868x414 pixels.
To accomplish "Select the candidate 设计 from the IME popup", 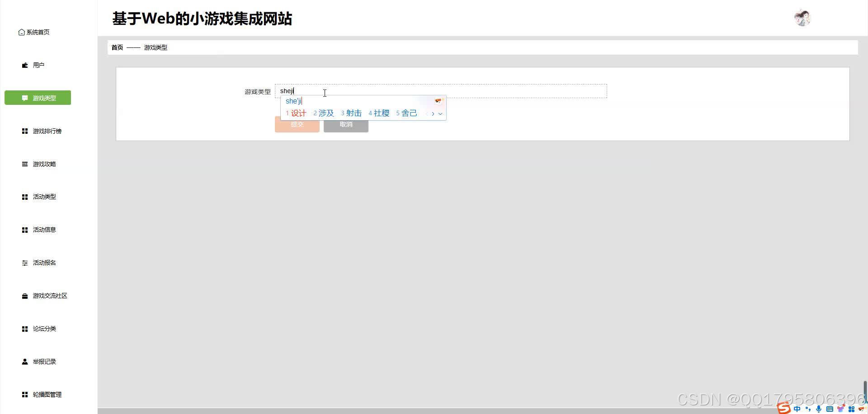I will pyautogui.click(x=297, y=113).
